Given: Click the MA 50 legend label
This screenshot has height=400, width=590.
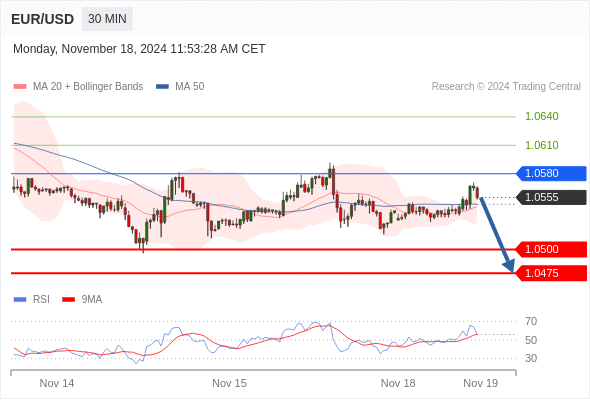Looking at the screenshot, I should click(x=190, y=87).
